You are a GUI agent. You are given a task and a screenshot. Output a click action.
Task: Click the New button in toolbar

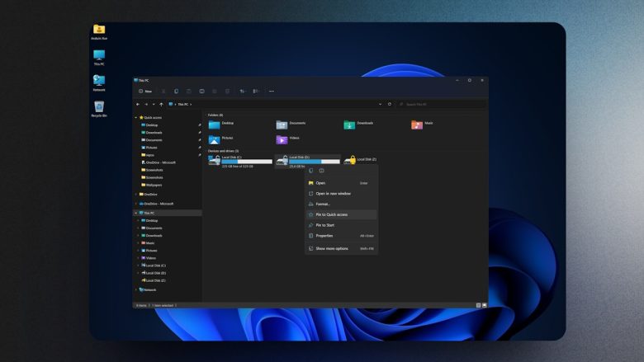tap(145, 91)
